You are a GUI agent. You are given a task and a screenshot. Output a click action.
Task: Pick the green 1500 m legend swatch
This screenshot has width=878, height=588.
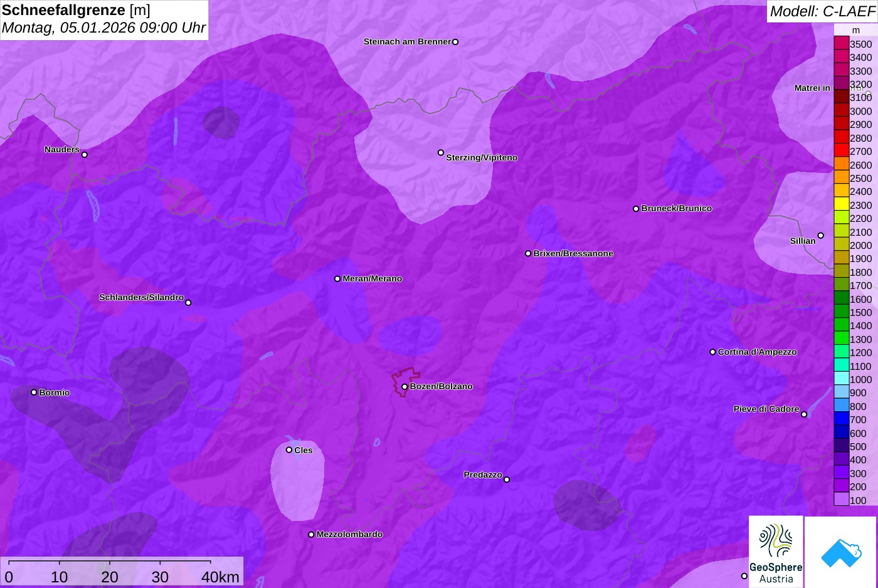[x=841, y=312]
